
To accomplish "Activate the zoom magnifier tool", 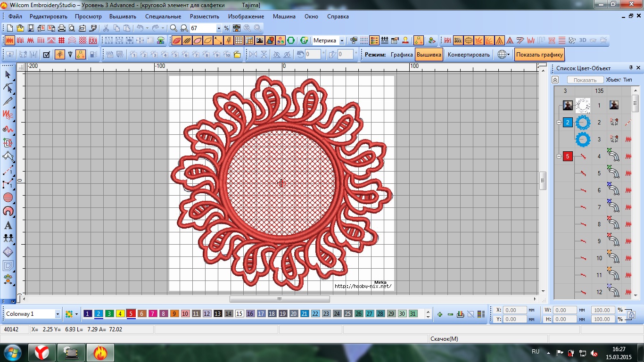I will [173, 28].
